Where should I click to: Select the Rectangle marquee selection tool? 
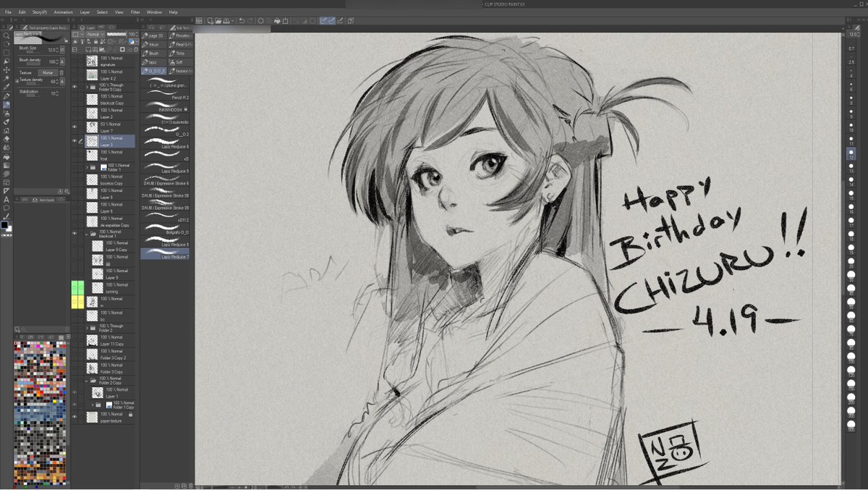[7, 53]
